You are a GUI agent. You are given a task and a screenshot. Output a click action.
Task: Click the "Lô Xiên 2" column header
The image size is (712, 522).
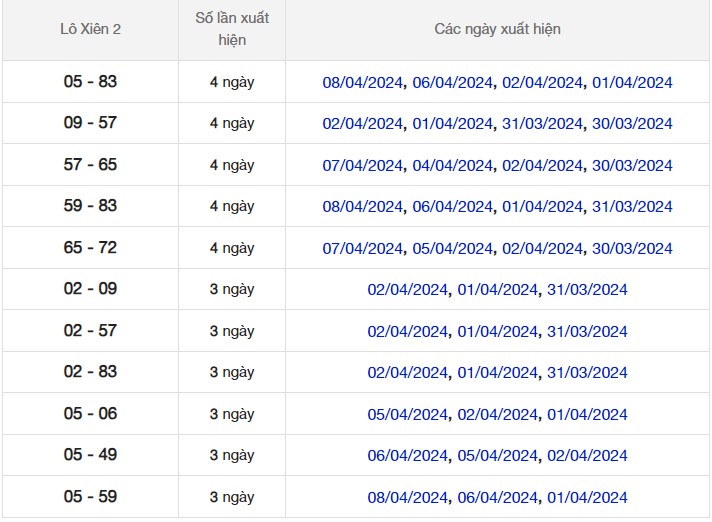(90, 29)
